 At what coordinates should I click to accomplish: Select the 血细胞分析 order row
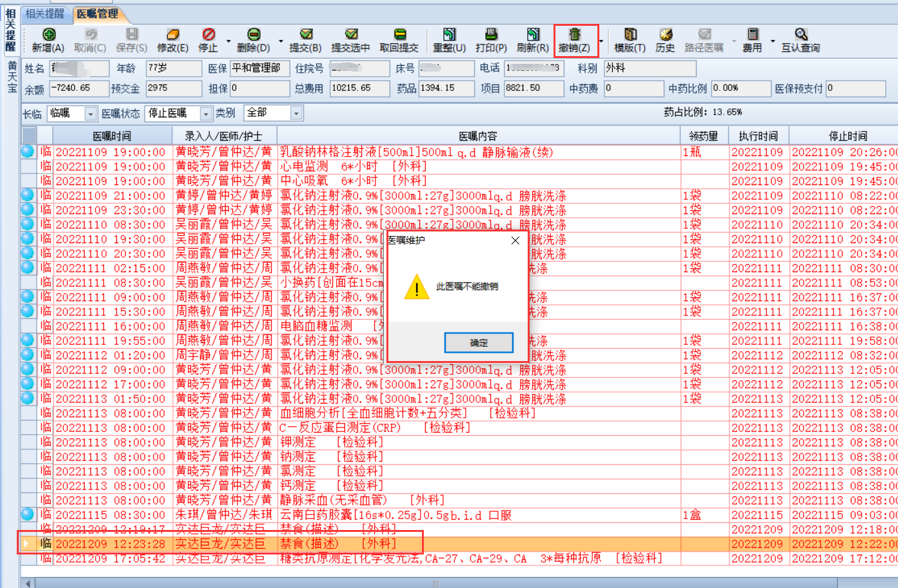point(459,413)
